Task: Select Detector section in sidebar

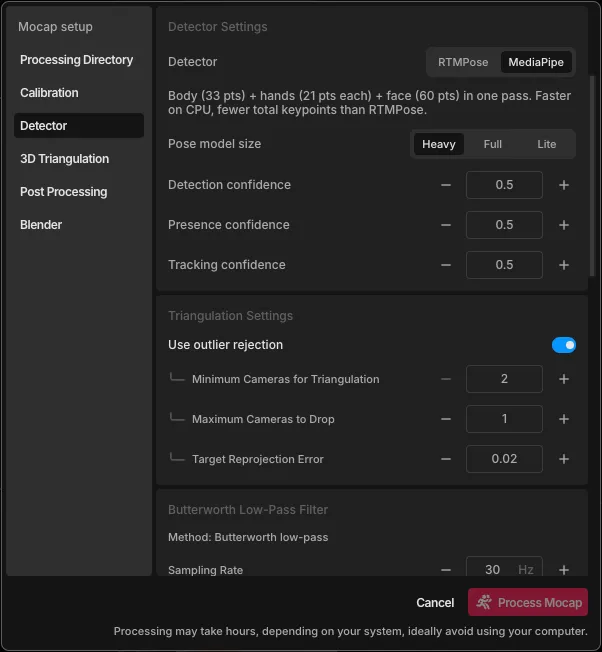Action: (79, 126)
